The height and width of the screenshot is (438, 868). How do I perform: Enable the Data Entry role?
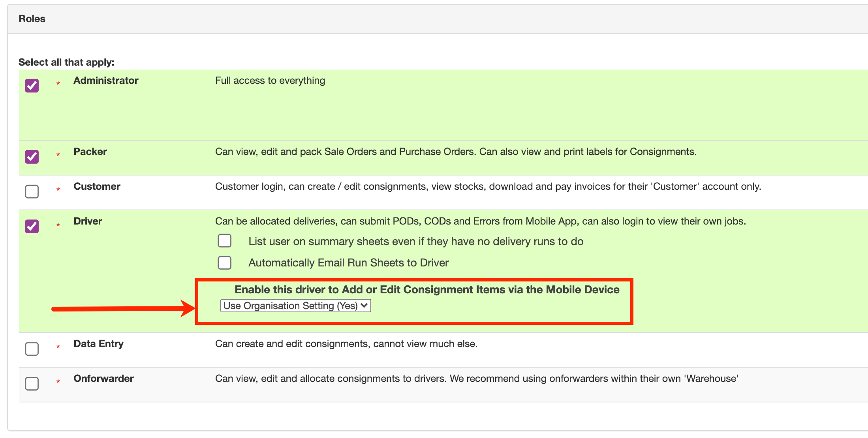(x=32, y=349)
